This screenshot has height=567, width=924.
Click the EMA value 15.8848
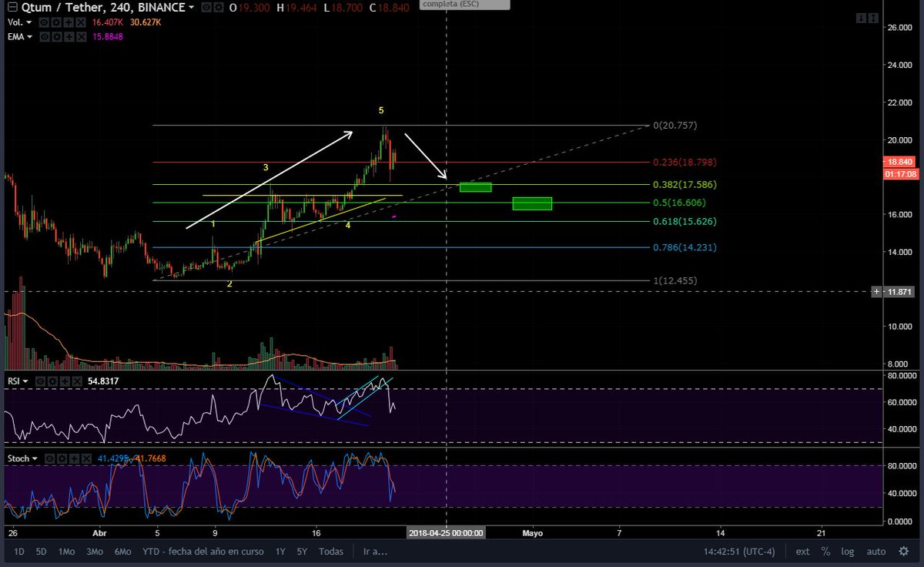pyautogui.click(x=108, y=36)
